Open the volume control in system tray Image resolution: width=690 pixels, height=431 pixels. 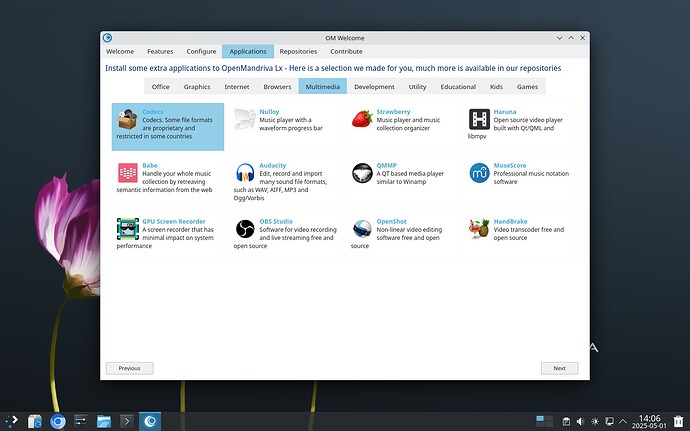pyautogui.click(x=581, y=421)
